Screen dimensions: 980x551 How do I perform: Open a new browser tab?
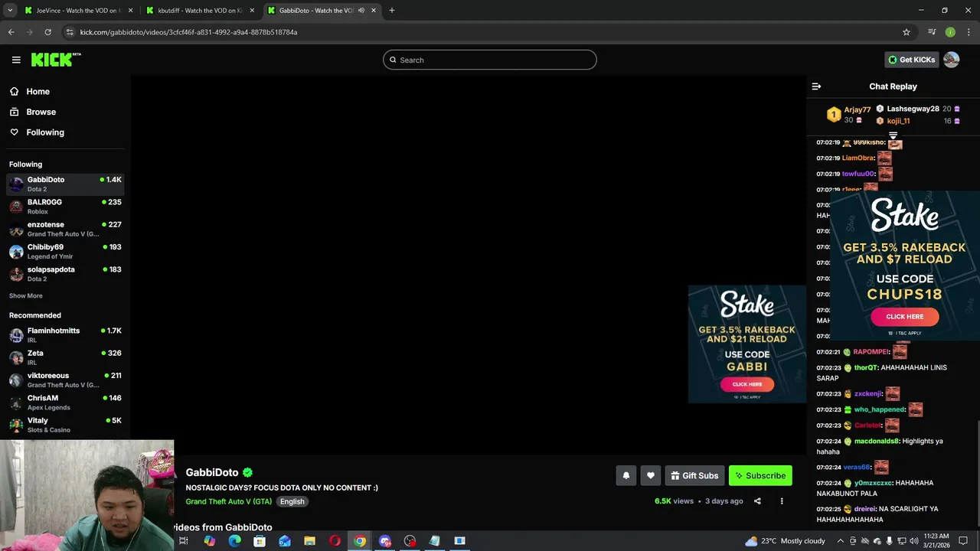pyautogui.click(x=392, y=11)
